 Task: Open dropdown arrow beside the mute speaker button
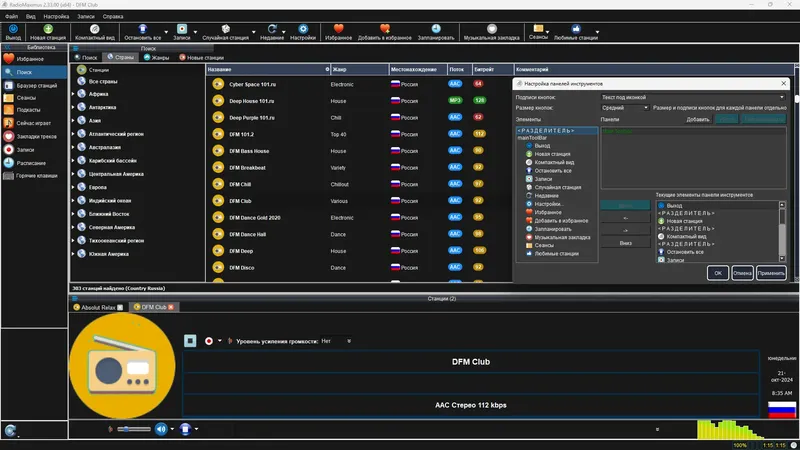(x=172, y=429)
